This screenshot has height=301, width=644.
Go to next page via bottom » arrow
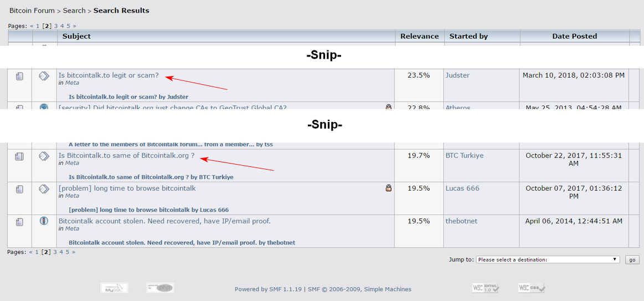[x=74, y=252]
